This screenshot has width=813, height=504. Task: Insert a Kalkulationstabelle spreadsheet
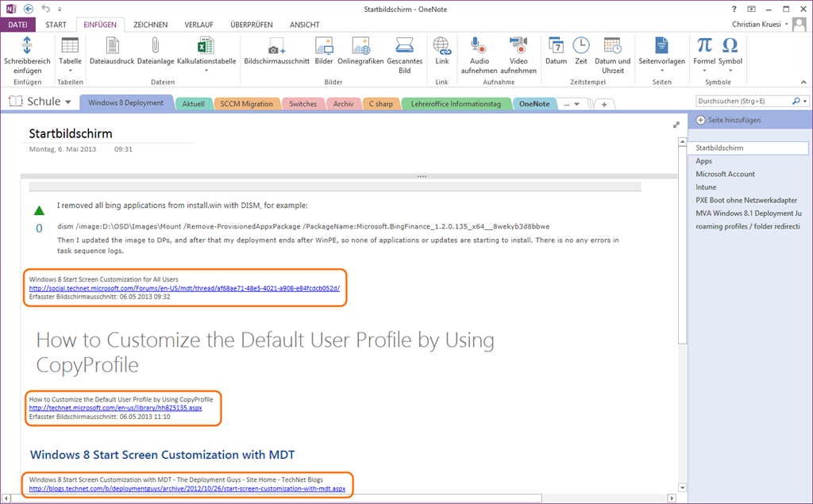pos(206,46)
